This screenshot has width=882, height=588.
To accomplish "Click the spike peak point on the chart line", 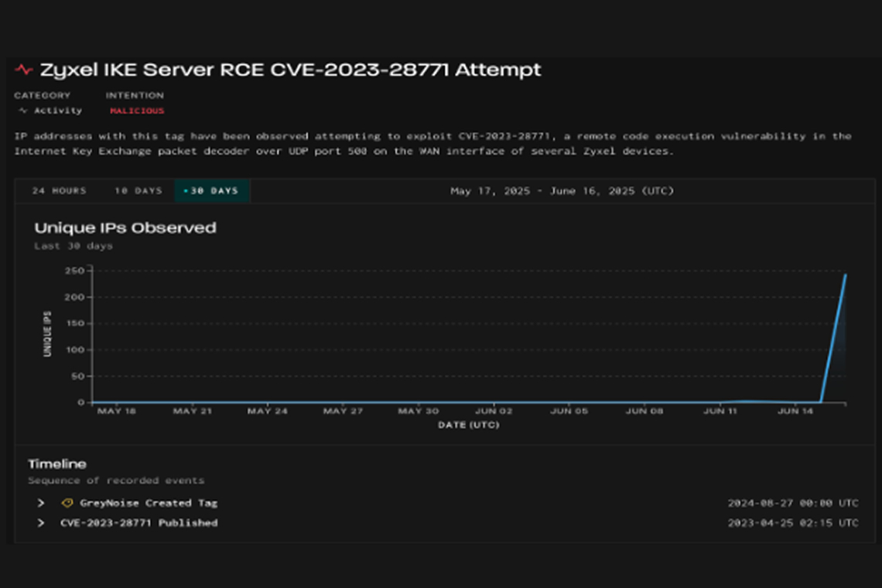I will tap(845, 275).
